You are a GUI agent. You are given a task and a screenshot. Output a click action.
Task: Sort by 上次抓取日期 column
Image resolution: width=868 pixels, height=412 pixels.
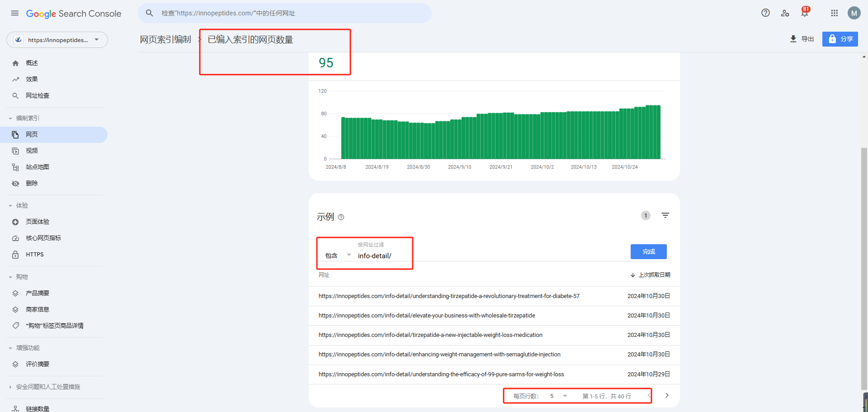[650, 275]
